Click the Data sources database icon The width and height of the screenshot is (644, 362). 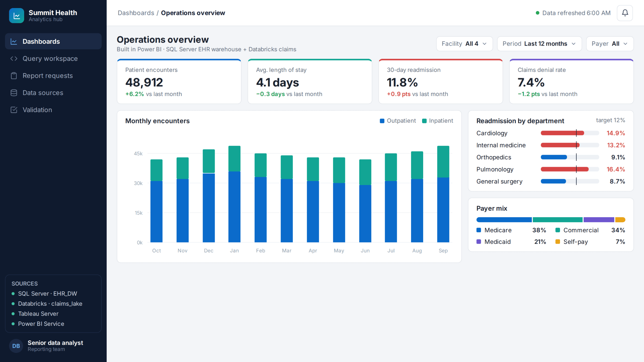point(14,93)
